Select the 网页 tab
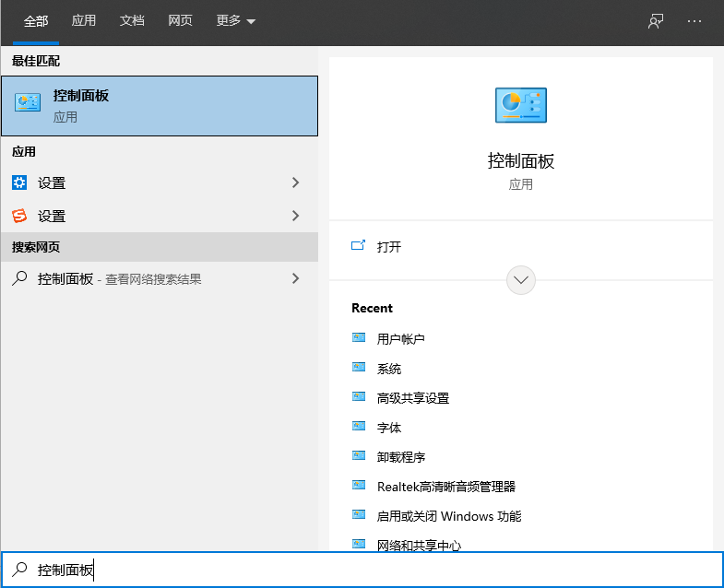Image resolution: width=724 pixels, height=588 pixels. [180, 21]
